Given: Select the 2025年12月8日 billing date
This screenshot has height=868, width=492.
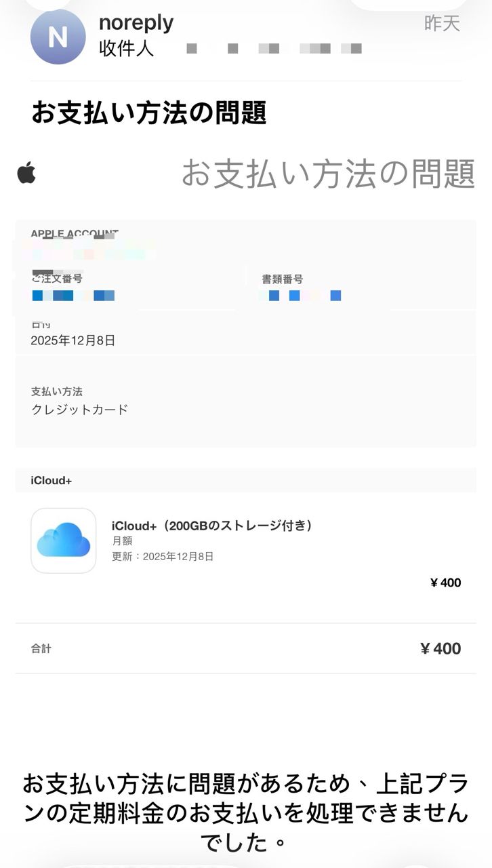Looking at the screenshot, I should tap(73, 340).
